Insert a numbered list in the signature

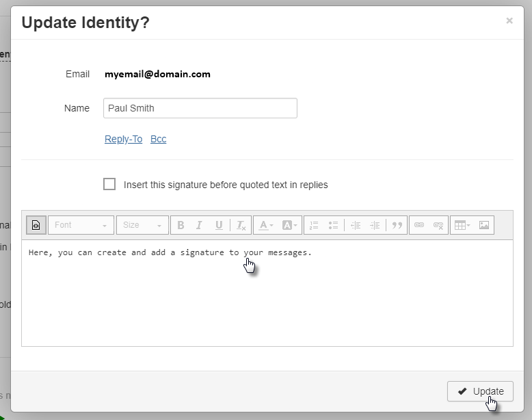point(314,225)
